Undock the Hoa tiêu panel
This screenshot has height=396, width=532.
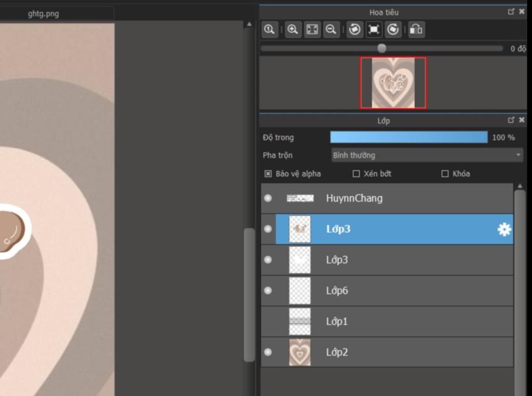pos(511,12)
